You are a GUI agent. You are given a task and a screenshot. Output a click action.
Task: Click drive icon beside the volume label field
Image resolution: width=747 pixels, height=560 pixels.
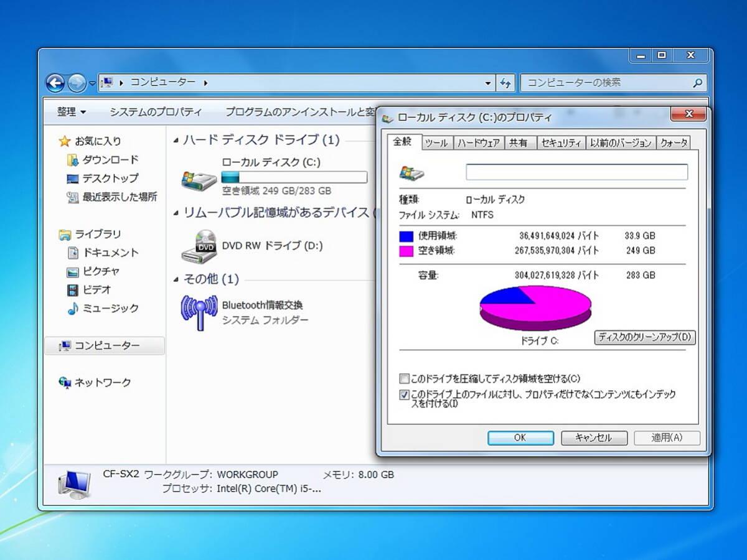click(411, 172)
